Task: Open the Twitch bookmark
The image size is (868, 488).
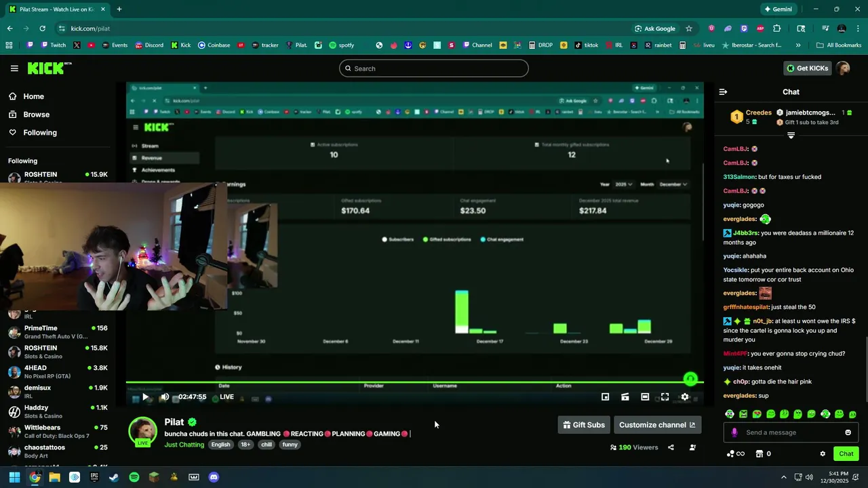Action: click(54, 45)
